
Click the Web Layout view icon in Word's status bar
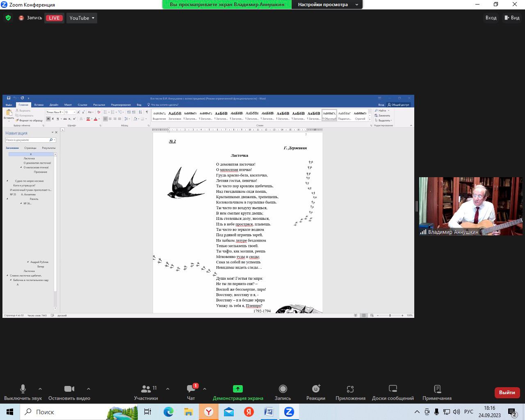(372, 315)
